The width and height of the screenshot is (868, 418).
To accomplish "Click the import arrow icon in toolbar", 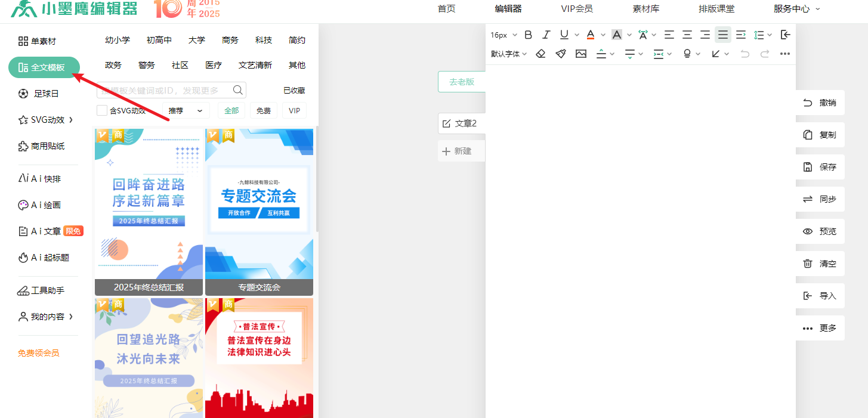I will (x=786, y=35).
